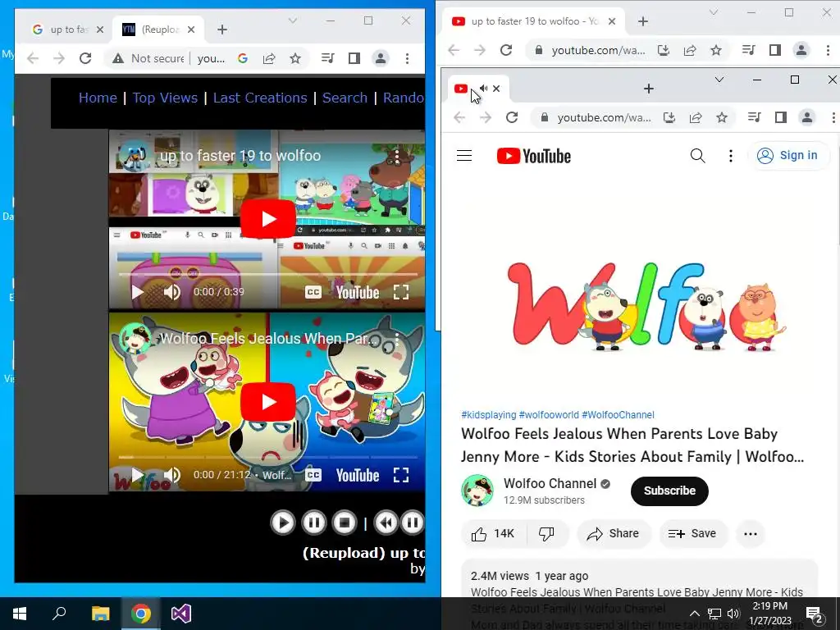Expand tab search chevron in front YouTube window

(719, 80)
